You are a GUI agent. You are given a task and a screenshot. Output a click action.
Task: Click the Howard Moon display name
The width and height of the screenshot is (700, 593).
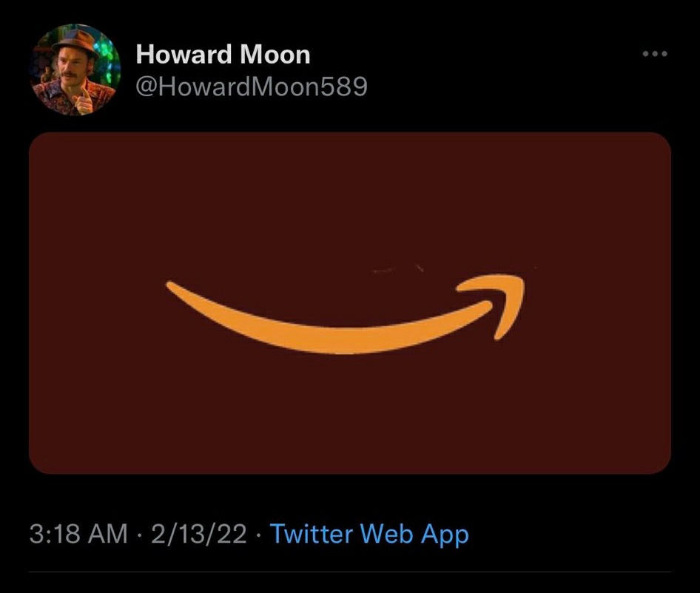click(223, 55)
